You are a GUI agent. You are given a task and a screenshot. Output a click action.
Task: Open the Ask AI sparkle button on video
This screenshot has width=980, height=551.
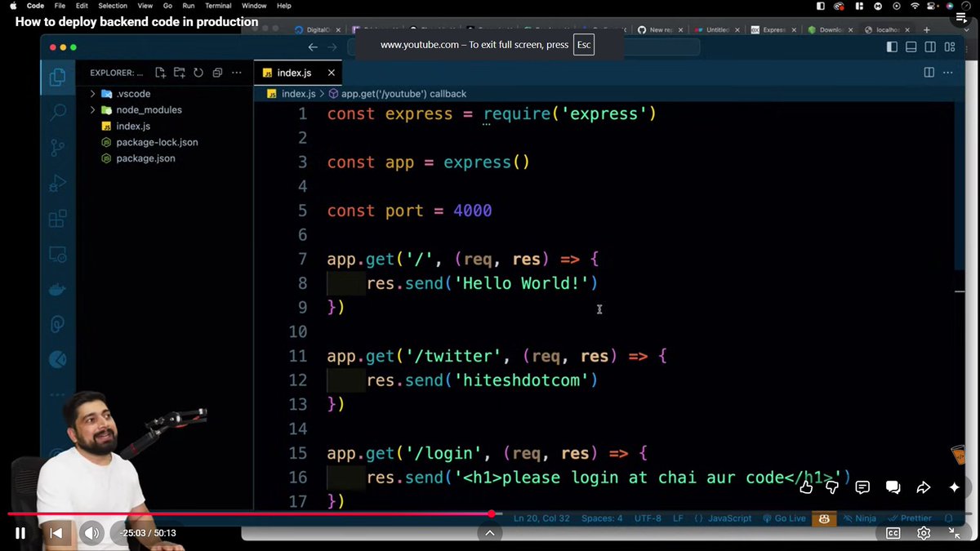(954, 487)
